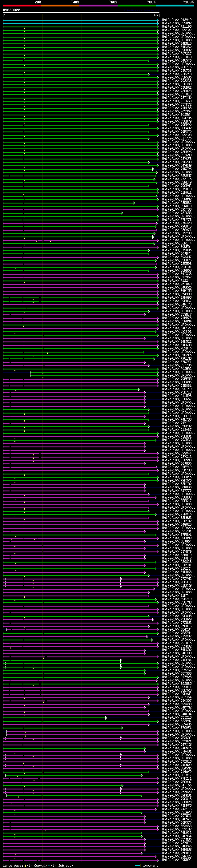Open hit UniRef100_P07237

tap(176, 54)
